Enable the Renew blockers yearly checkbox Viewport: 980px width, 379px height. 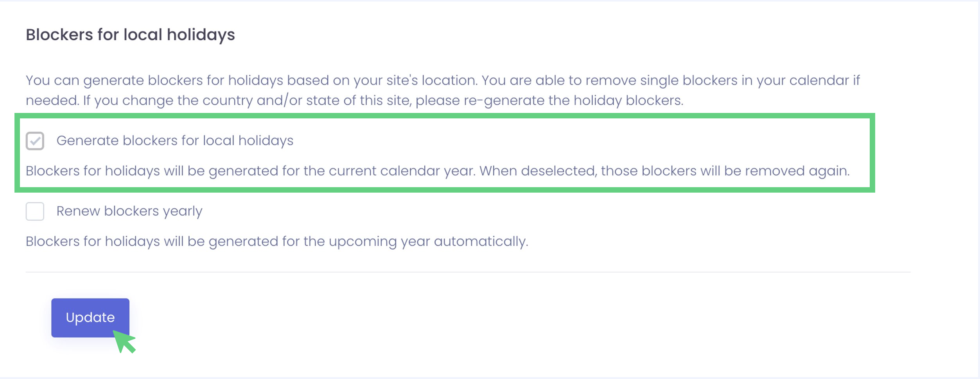[x=35, y=211]
